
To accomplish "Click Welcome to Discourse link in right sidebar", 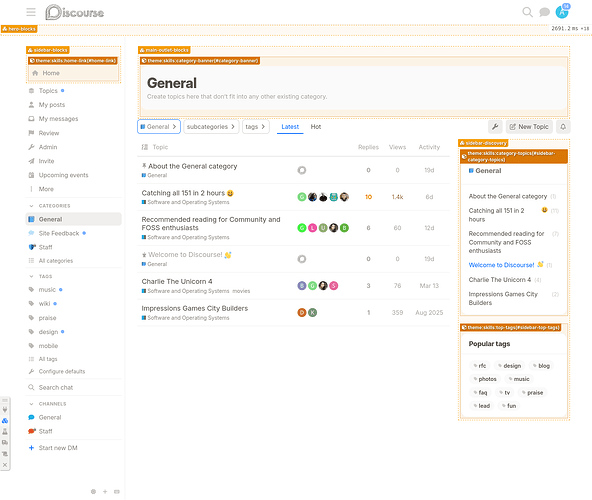I will point(501,265).
